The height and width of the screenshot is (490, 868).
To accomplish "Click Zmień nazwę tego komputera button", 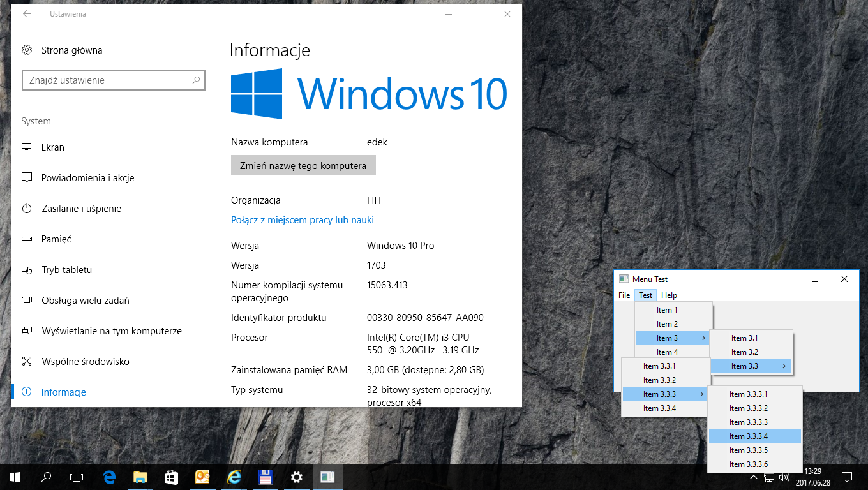I will (x=303, y=165).
